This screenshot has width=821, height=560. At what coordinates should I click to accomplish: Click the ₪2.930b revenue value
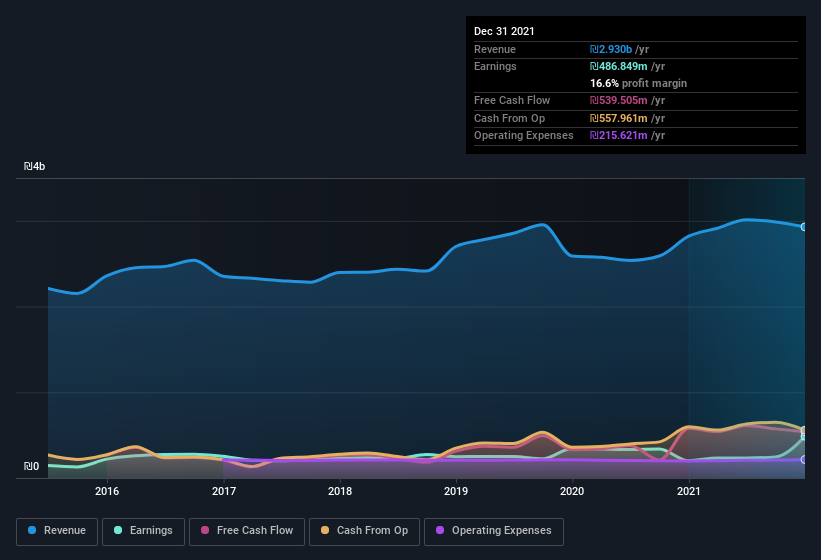[x=611, y=49]
